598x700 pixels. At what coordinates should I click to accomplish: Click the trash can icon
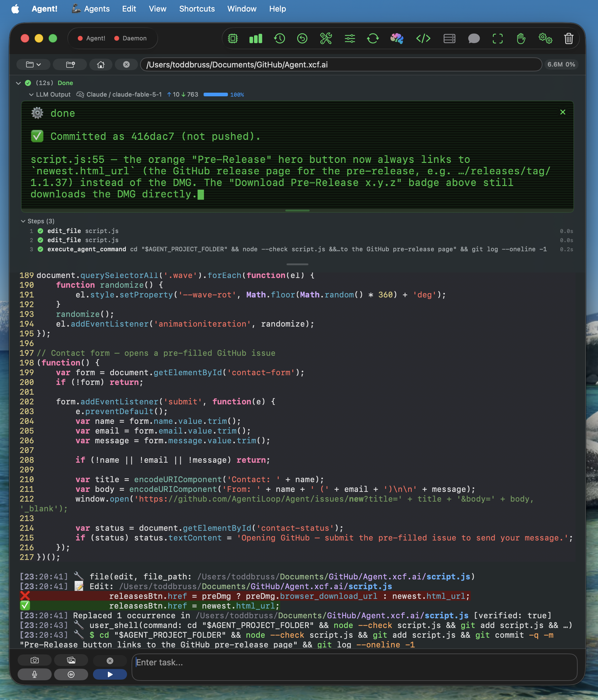(569, 39)
